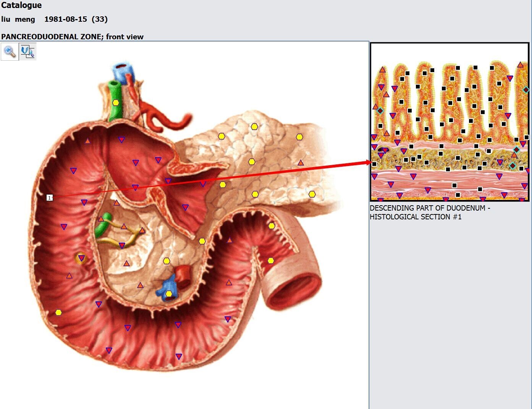Image resolution: width=532 pixels, height=409 pixels.
Task: Open the duodenum histological section thumbnail
Action: 450,122
